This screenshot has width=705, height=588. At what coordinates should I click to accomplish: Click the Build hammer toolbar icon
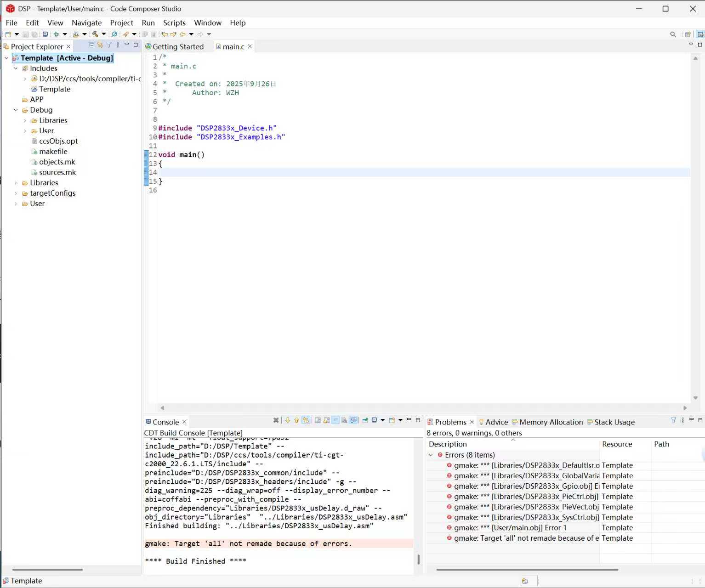[95, 34]
